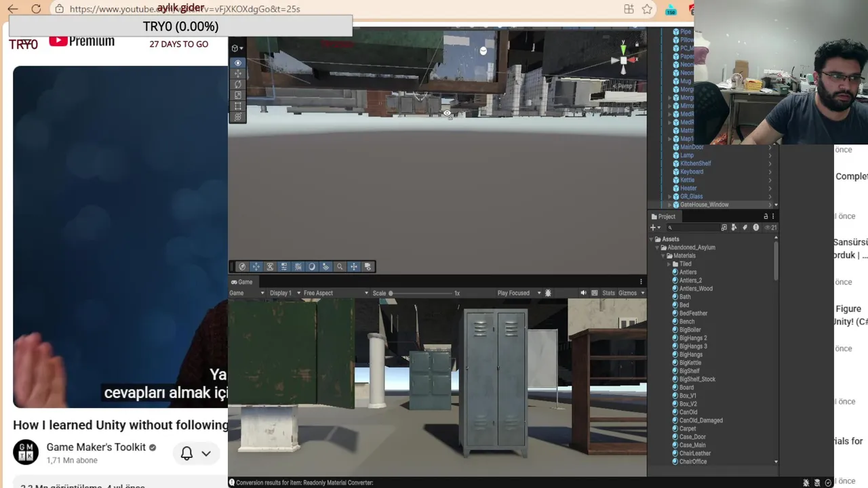Image resolution: width=868 pixels, height=488 pixels.
Task: Open the Play Focused dropdown
Action: (x=519, y=293)
